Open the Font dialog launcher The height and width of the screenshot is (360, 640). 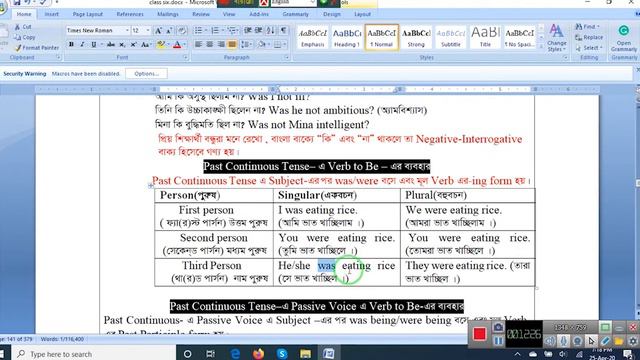pos(185,58)
